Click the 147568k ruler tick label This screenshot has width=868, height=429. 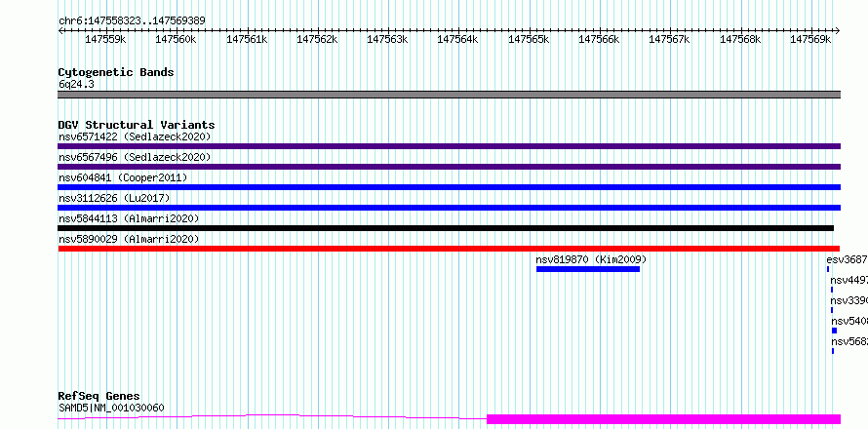tap(740, 39)
